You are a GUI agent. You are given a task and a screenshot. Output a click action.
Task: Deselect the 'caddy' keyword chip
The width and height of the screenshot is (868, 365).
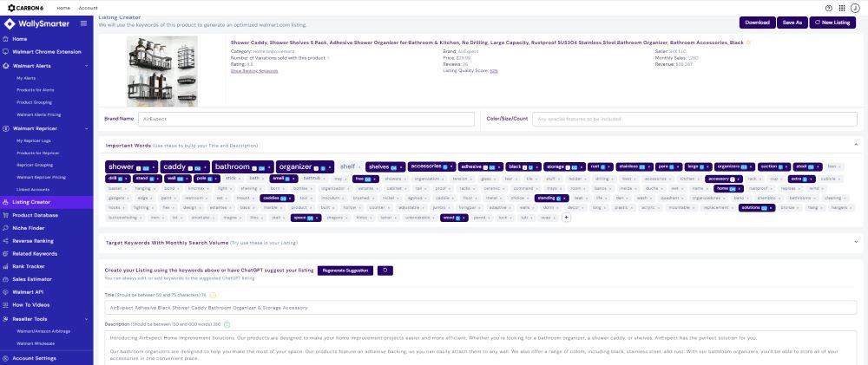coord(185,166)
